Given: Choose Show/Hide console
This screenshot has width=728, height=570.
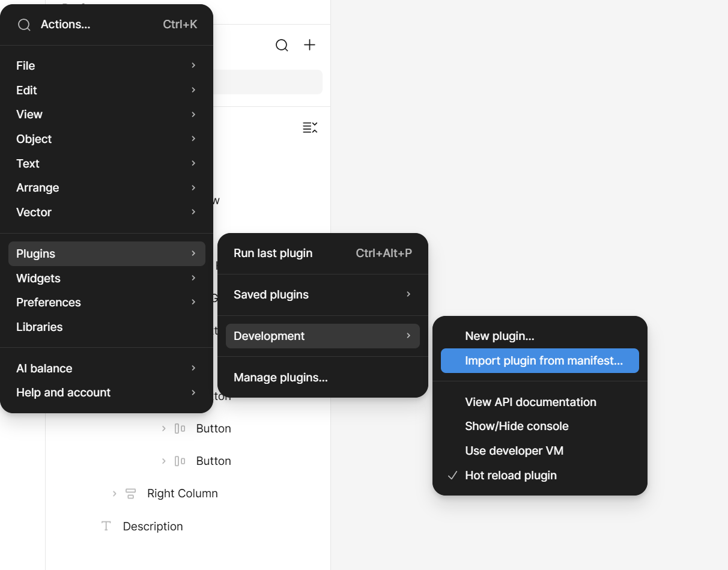Looking at the screenshot, I should click(x=540, y=426).
